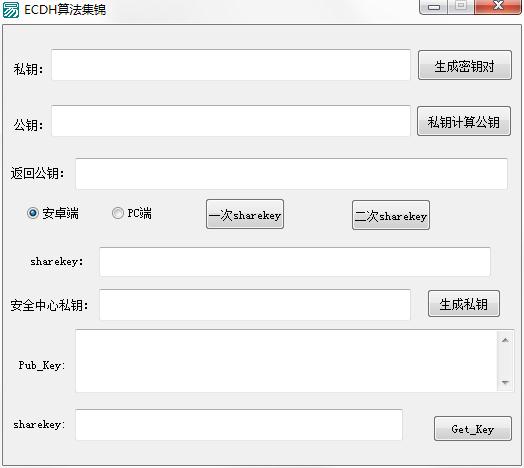This screenshot has height=468, width=524.
Task: Click the Pub_Key scrollbar down arrow
Action: (505, 382)
